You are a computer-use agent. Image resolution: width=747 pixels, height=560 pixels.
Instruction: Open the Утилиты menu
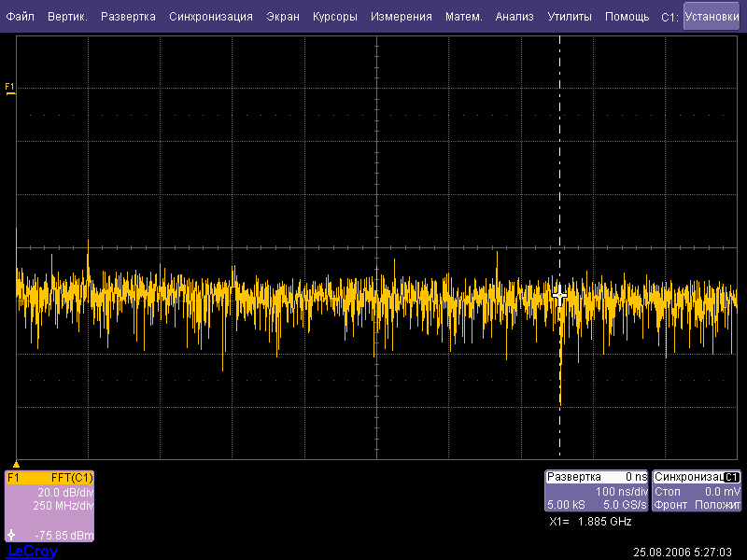[x=569, y=17]
